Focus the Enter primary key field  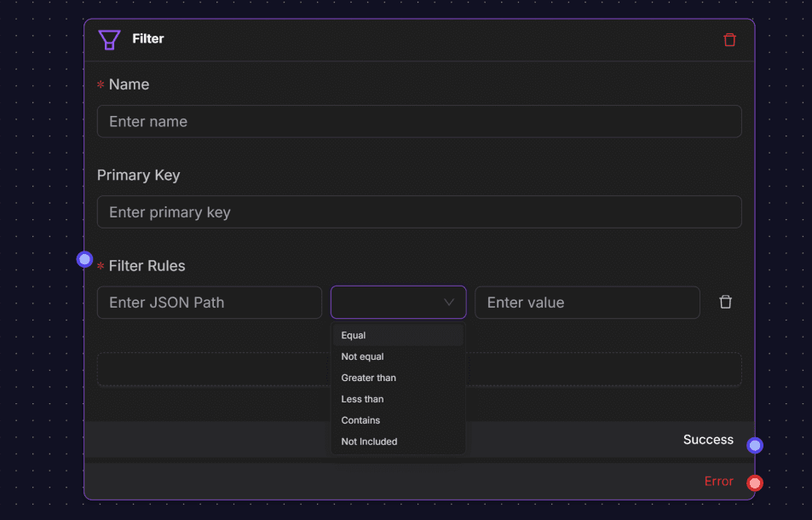coord(420,211)
